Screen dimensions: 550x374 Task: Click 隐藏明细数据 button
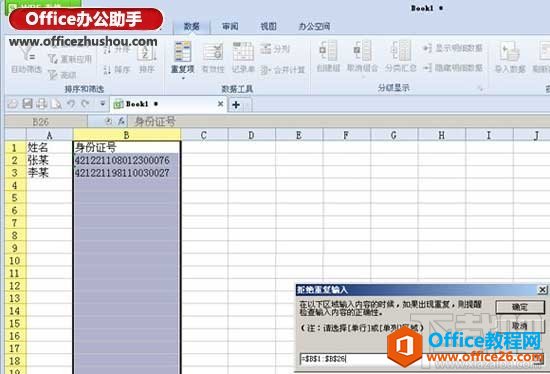tap(453, 67)
